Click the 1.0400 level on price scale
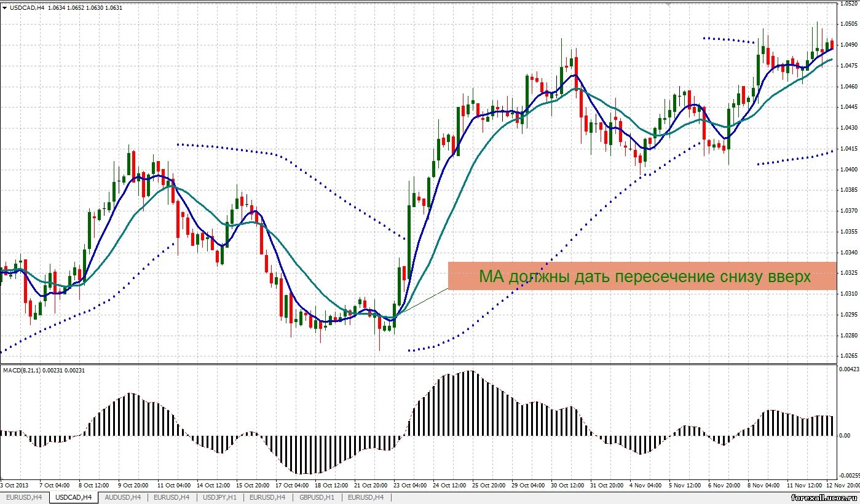The width and height of the screenshot is (860, 504). point(849,170)
